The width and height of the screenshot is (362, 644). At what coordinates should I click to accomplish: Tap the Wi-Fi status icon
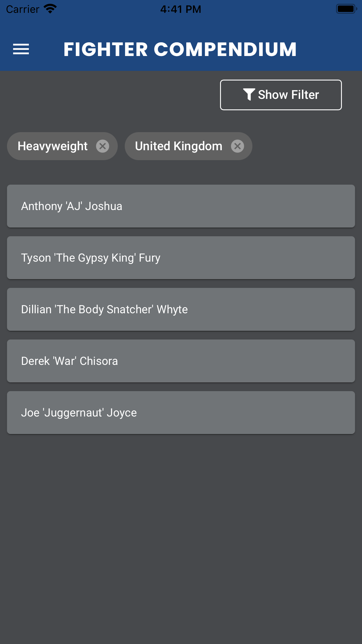coord(50,9)
